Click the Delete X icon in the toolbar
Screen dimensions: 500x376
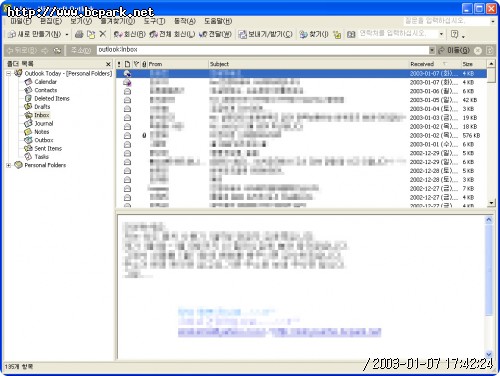coord(103,34)
